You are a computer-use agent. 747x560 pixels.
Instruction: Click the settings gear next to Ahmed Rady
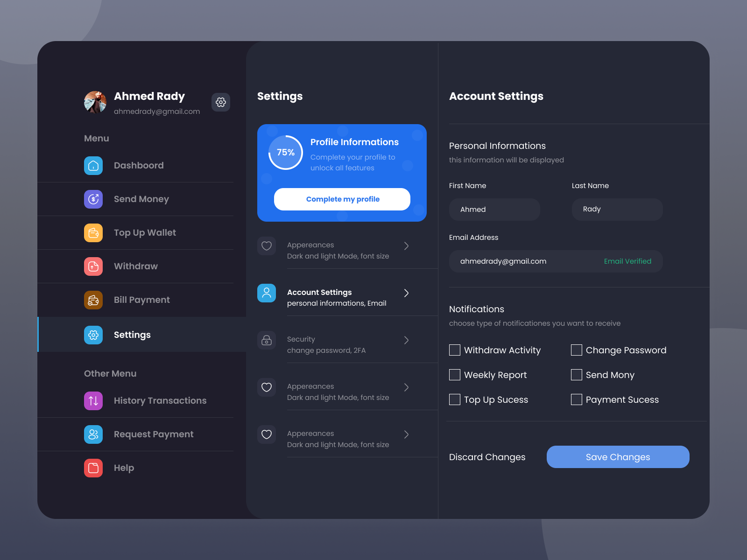[x=220, y=102]
